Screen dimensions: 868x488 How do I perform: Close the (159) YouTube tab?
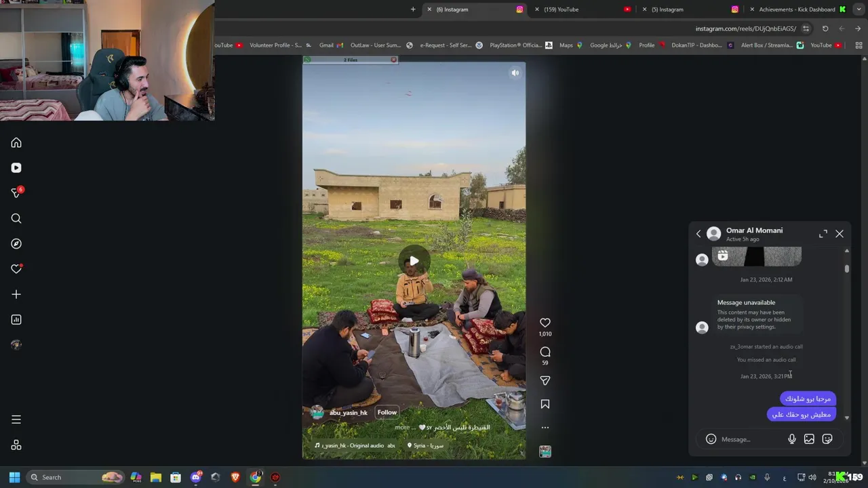[537, 9]
